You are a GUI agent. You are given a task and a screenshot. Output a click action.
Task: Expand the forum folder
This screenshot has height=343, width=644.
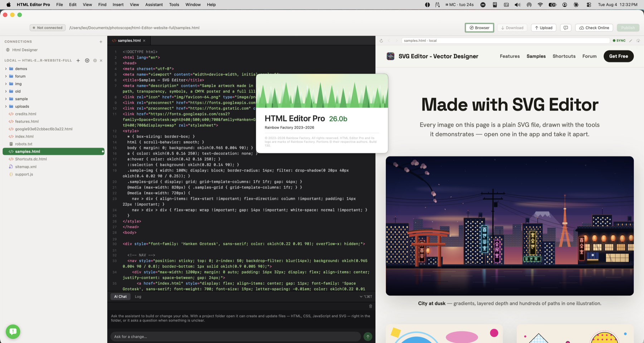6,76
